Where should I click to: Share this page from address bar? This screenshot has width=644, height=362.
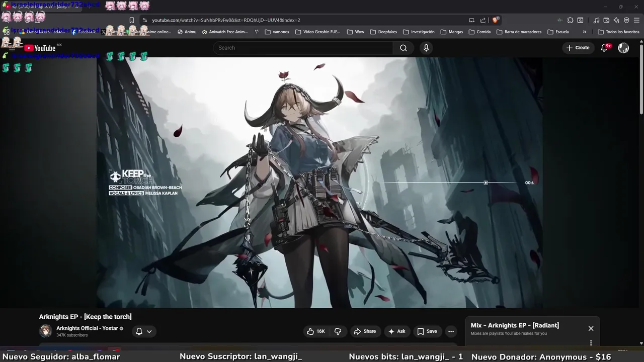[x=483, y=20]
